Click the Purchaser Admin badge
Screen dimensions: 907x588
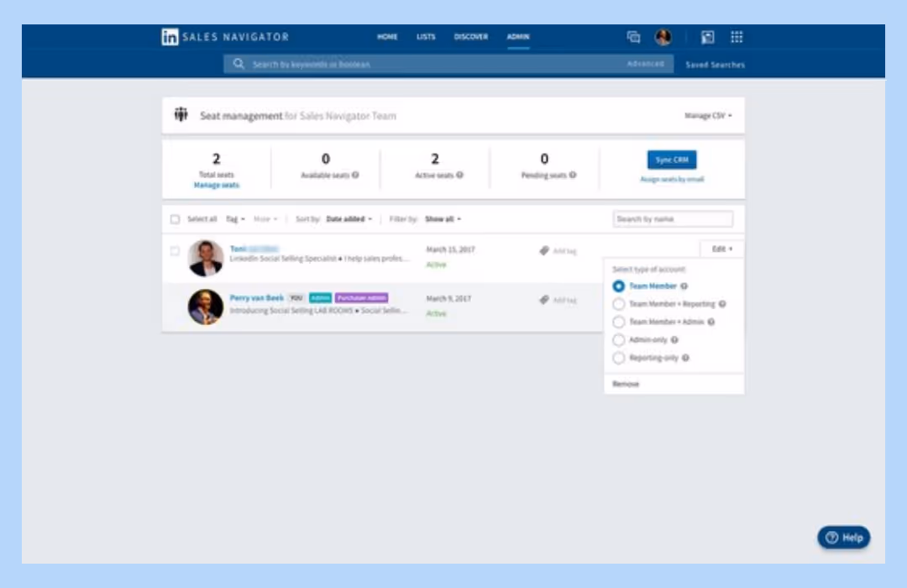pyautogui.click(x=361, y=298)
